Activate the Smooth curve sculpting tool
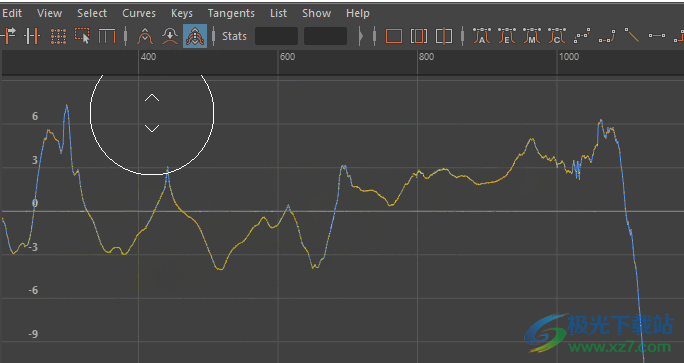The image size is (684, 363). [x=170, y=36]
